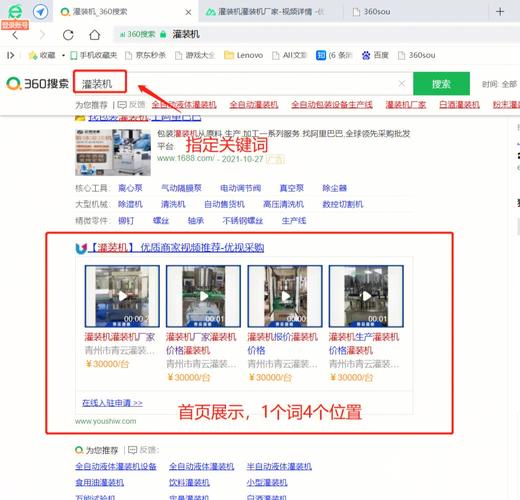
Task: Open the 全自动灌装机 suggestion
Action: pos(254,105)
